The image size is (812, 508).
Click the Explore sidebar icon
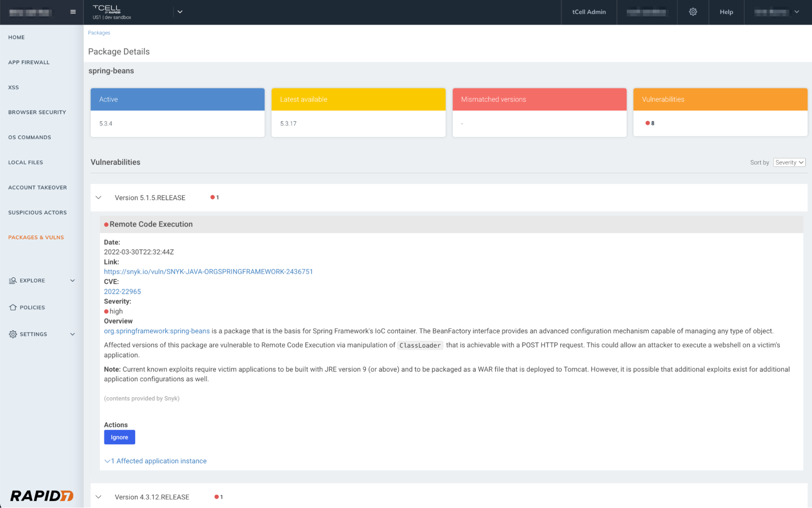[13, 281]
